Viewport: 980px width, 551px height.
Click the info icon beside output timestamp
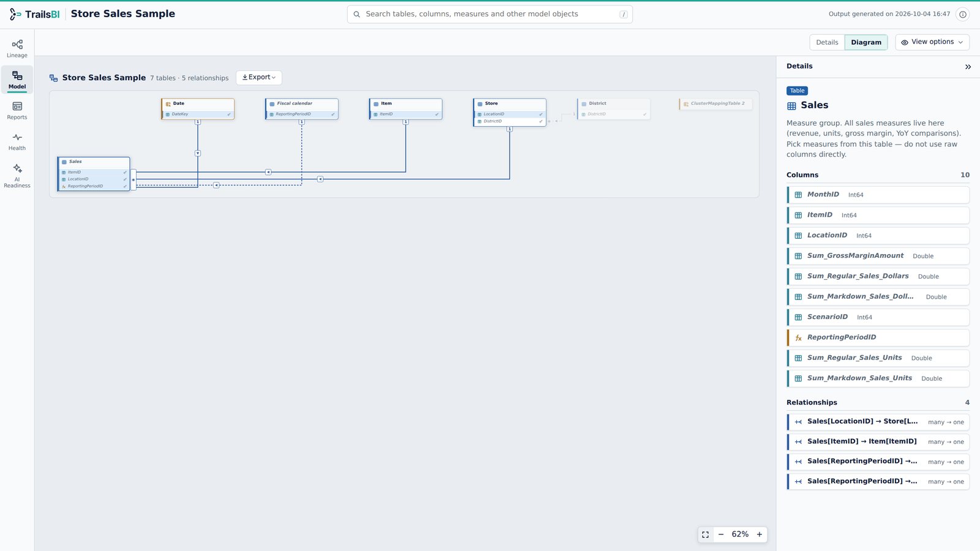(963, 14)
